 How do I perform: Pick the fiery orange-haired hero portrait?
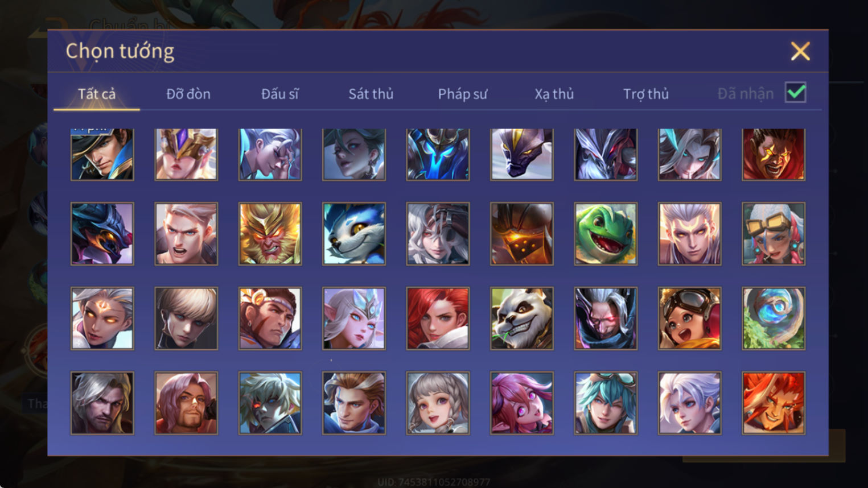774,403
